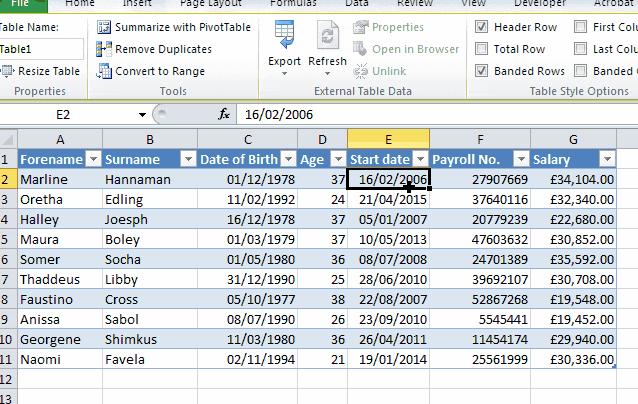The image size is (638, 404).
Task: Switch to the Developer ribbon tab
Action: click(x=540, y=4)
